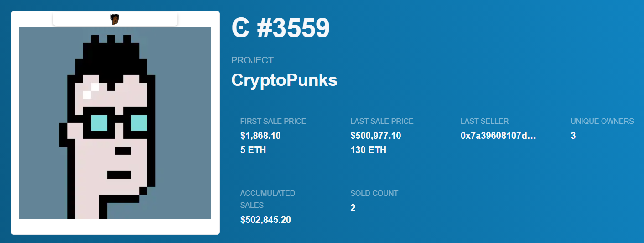
Task: Click the LAST SELLER heading
Action: (484, 121)
